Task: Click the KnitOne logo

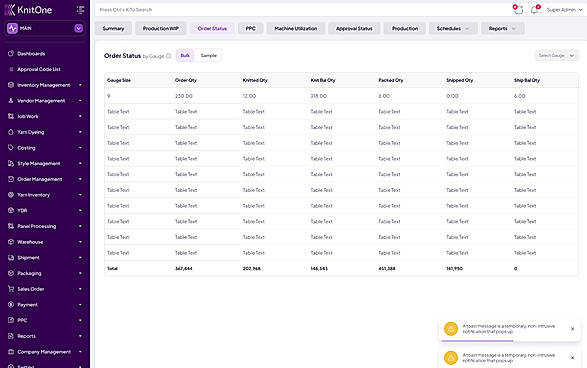Action: pyautogui.click(x=28, y=10)
